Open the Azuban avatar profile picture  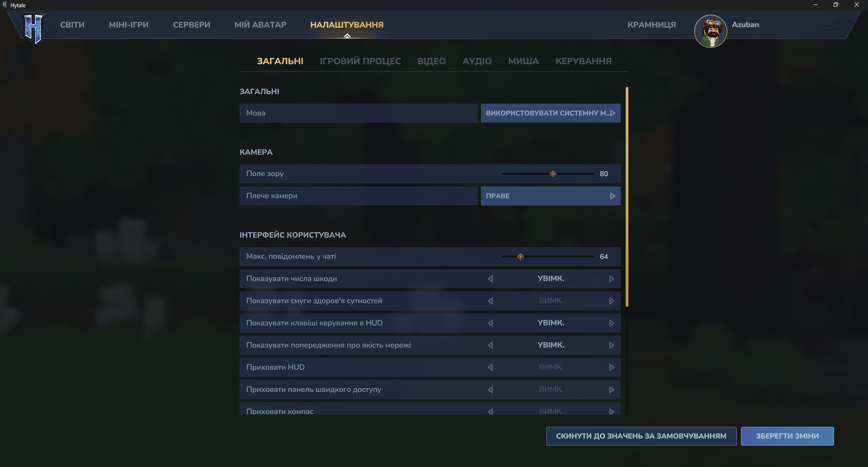[710, 31]
